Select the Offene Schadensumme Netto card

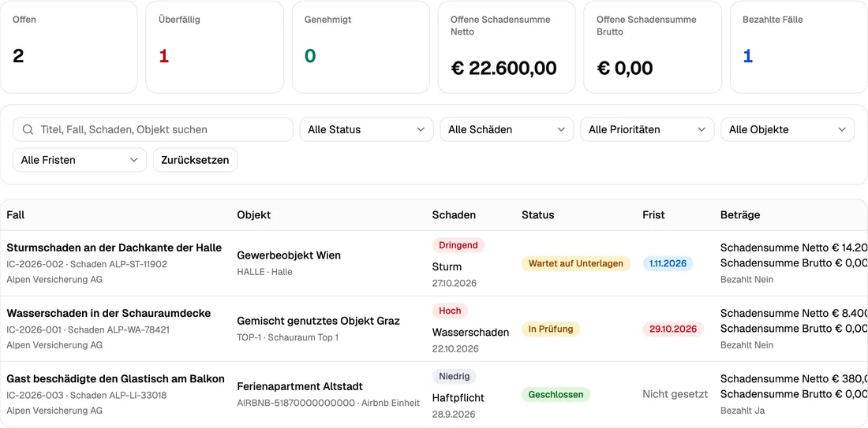pyautogui.click(x=507, y=47)
